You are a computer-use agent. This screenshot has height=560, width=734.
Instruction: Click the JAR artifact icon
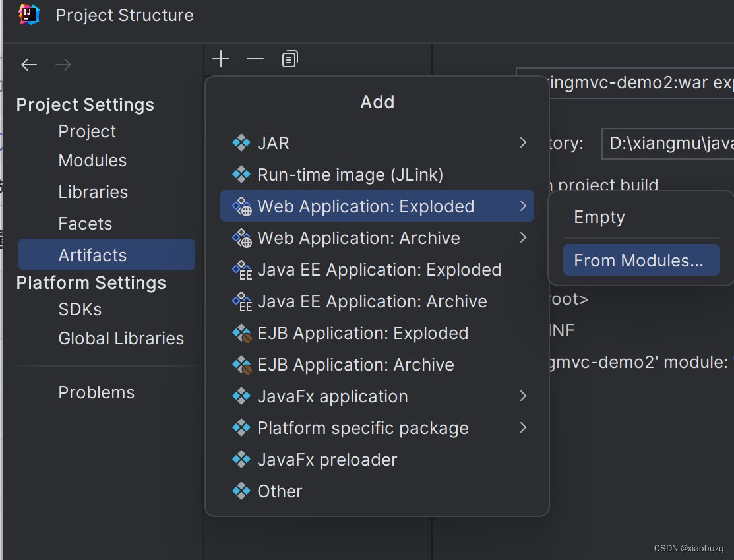241,143
